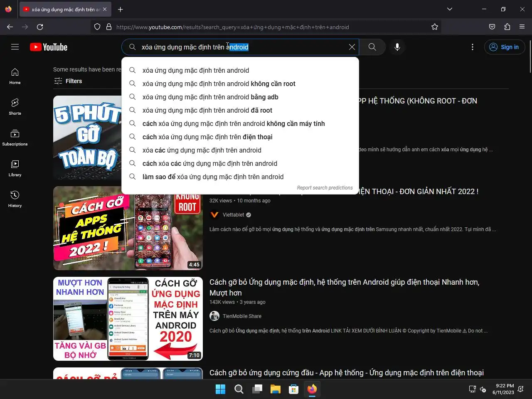Image resolution: width=532 pixels, height=399 pixels.
Task: Click the Sign in button
Action: (x=505, y=47)
